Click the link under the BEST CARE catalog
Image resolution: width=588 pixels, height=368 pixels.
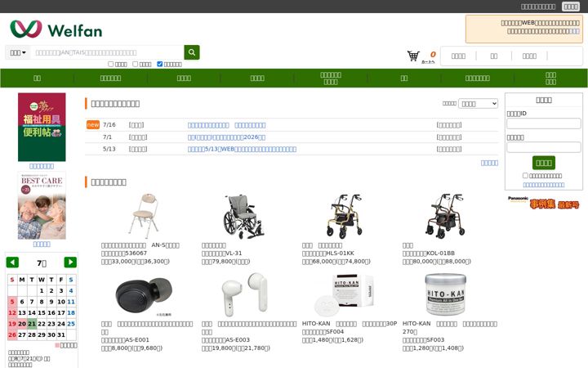pos(42,244)
